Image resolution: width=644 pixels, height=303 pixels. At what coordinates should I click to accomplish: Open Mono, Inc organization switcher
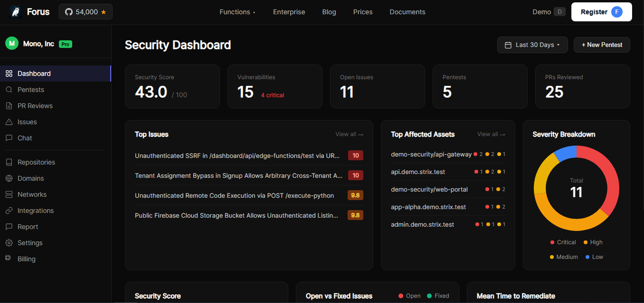[39, 44]
